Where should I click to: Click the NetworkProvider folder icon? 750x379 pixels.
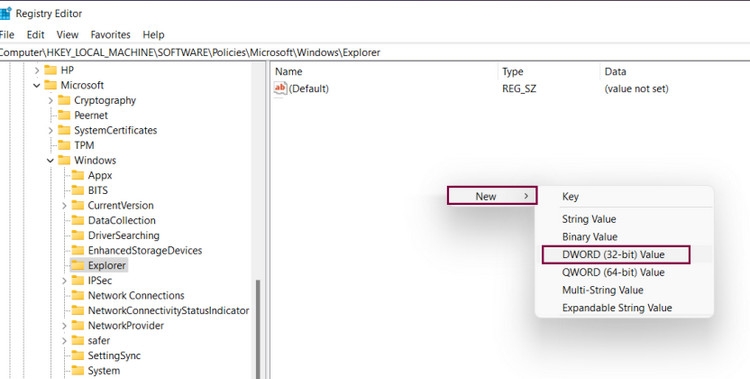point(77,325)
